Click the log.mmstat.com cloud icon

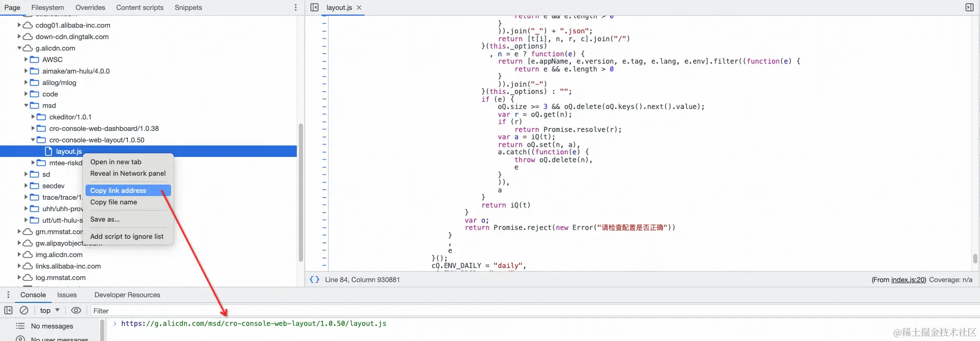[x=28, y=277]
